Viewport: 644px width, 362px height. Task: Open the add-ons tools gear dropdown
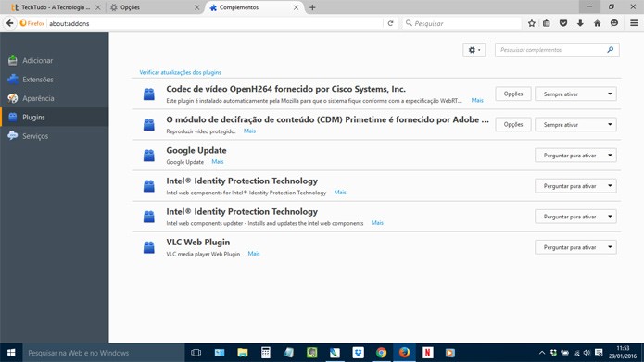(474, 50)
